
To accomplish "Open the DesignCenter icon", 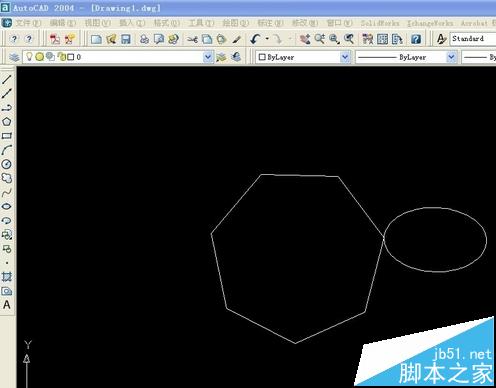I will (382, 39).
